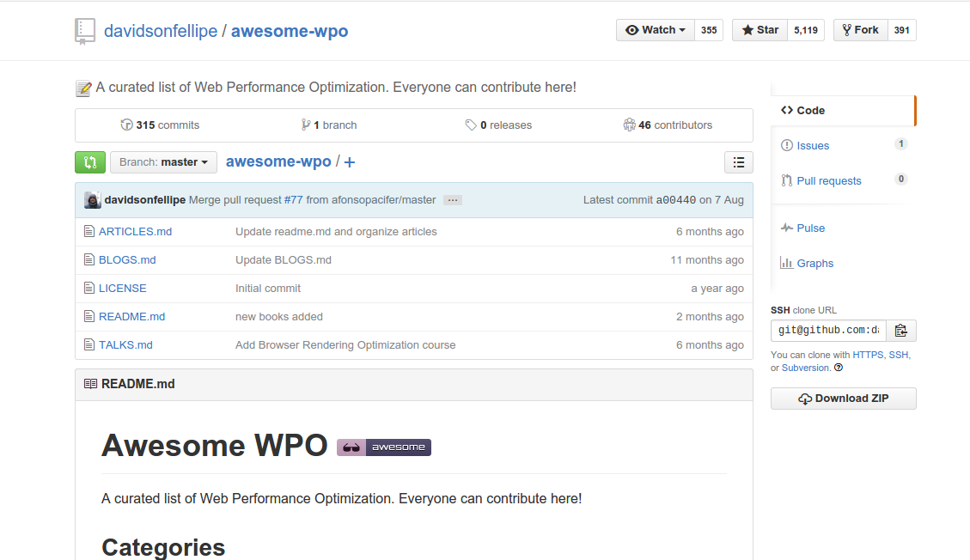This screenshot has width=970, height=560.
Task: Click the memo emoji before repository description
Action: pos(83,88)
